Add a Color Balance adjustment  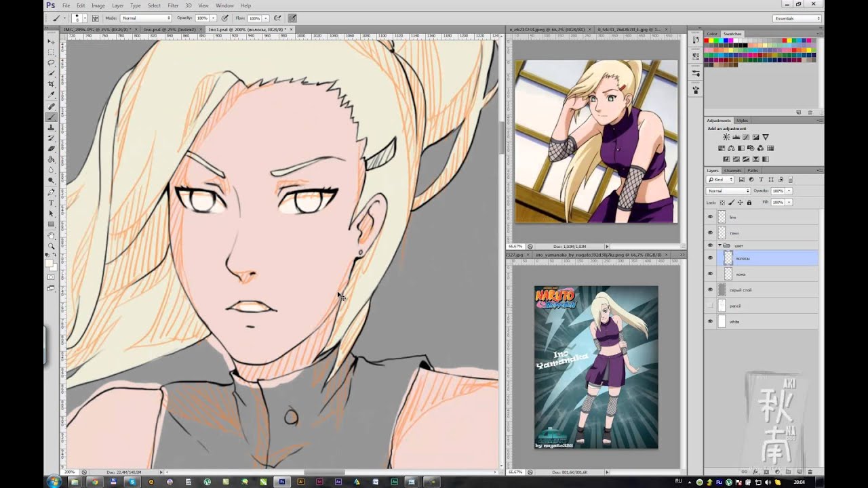[x=731, y=148]
